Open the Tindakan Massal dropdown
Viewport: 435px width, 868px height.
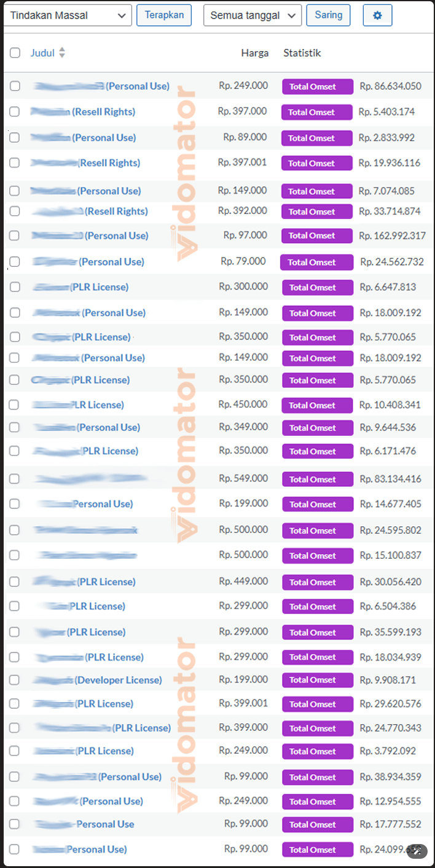68,15
